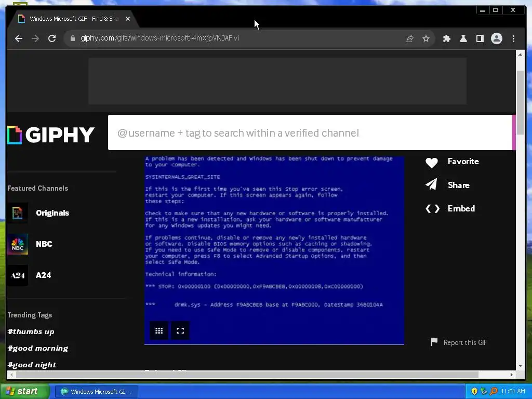This screenshot has height=399, width=532.
Task: Open the NBC channel logo
Action: pyautogui.click(x=18, y=244)
